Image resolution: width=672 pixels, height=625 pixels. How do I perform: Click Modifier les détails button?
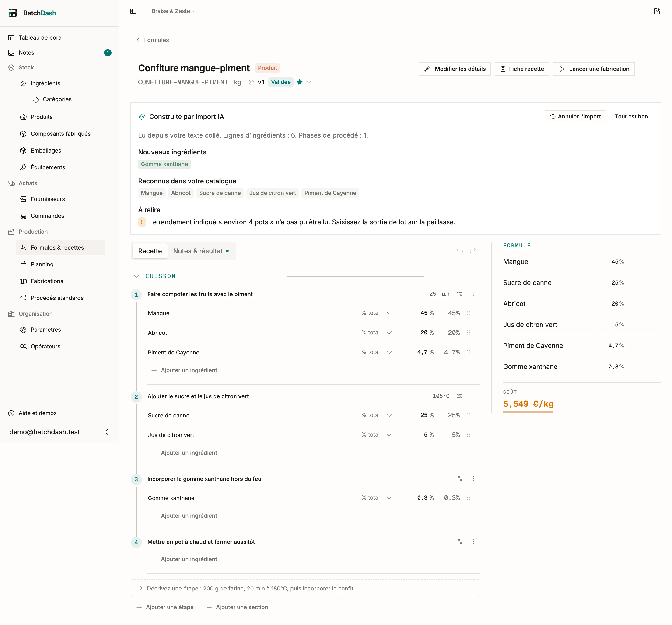click(x=455, y=69)
